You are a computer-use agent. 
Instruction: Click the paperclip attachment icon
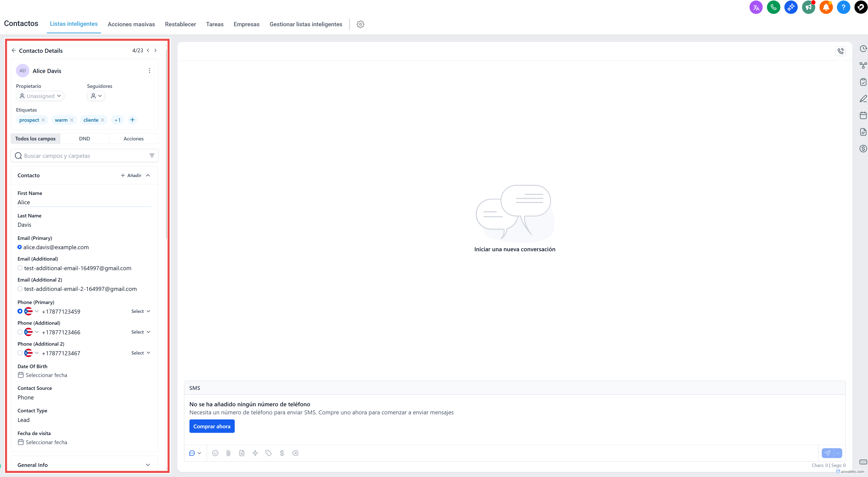(228, 453)
